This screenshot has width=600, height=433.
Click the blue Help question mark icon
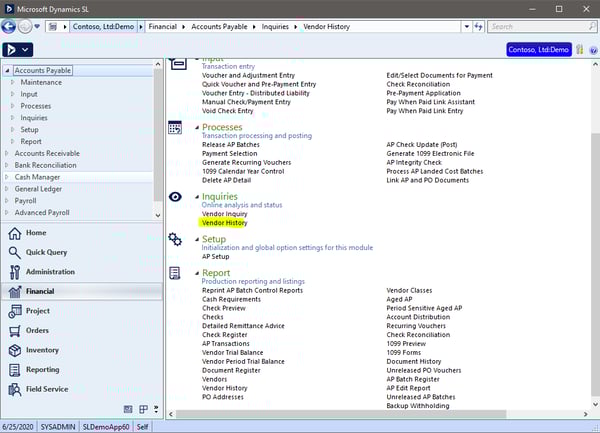(x=593, y=50)
